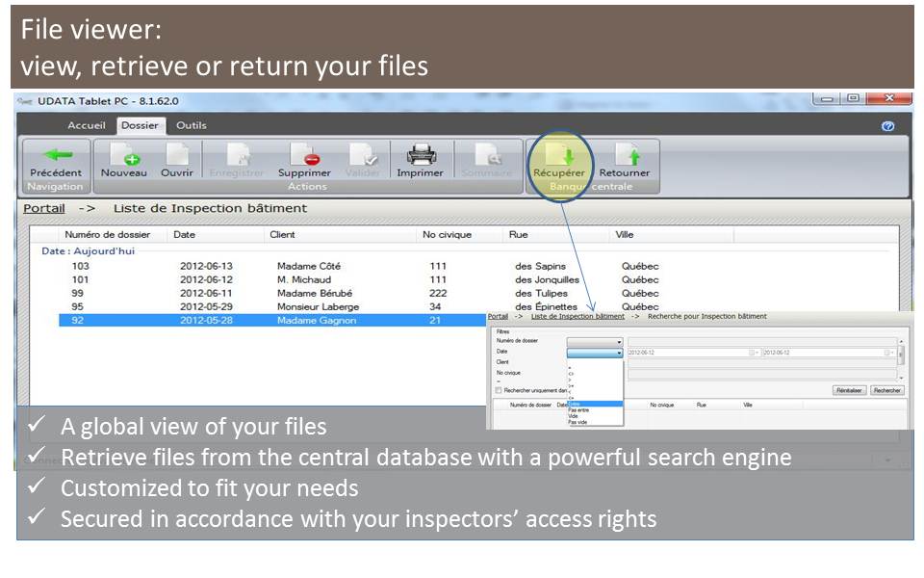Sort by the Client column header
This screenshot has height=578, width=924.
tap(282, 234)
